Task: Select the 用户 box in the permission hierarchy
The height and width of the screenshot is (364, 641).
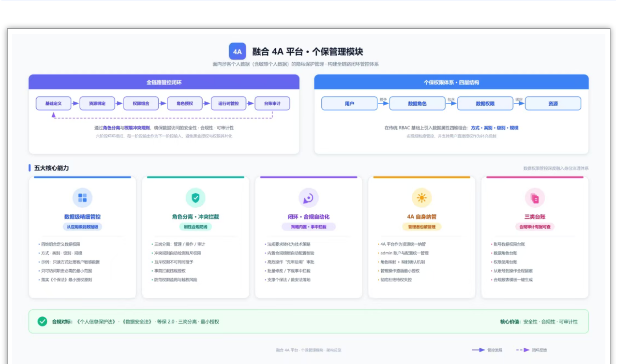Action: tap(349, 103)
